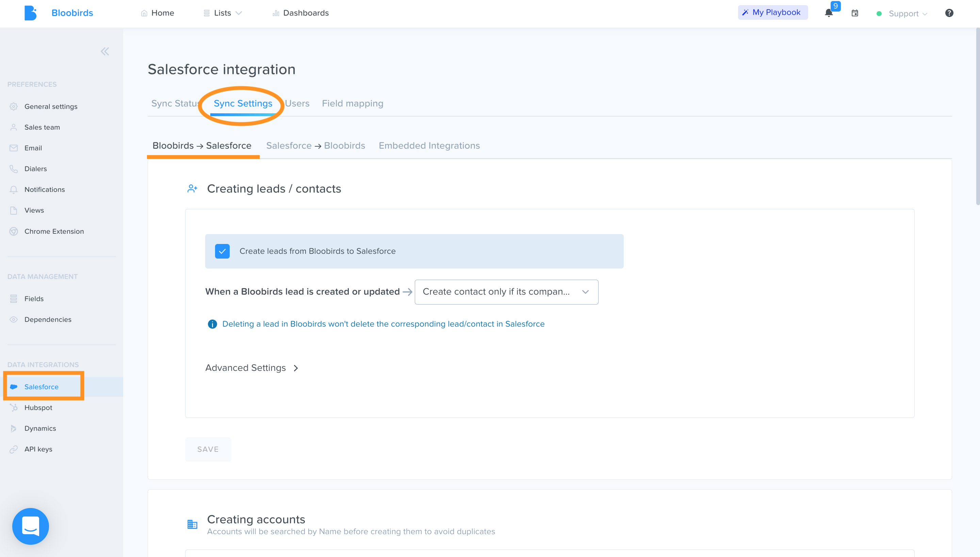Click 'When a Bloobirds lead is created' label

tap(302, 292)
